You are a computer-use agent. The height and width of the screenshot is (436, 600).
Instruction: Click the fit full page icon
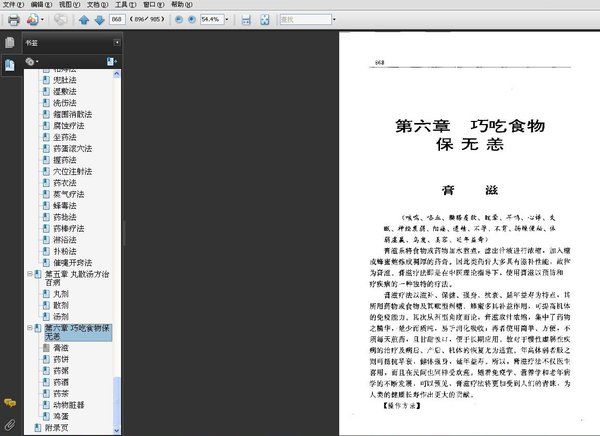pyautogui.click(x=264, y=20)
